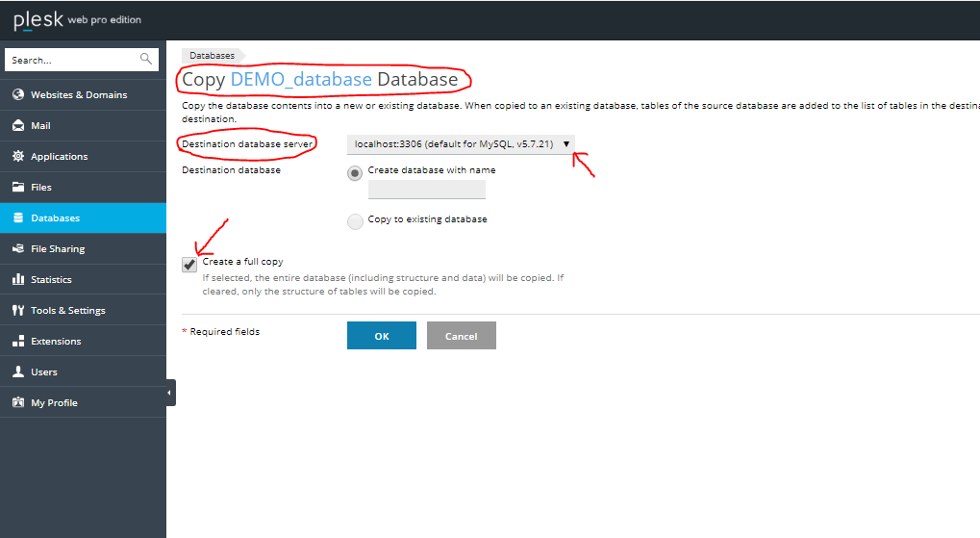Click the Applications gear icon
This screenshot has width=980, height=538.
tap(17, 156)
